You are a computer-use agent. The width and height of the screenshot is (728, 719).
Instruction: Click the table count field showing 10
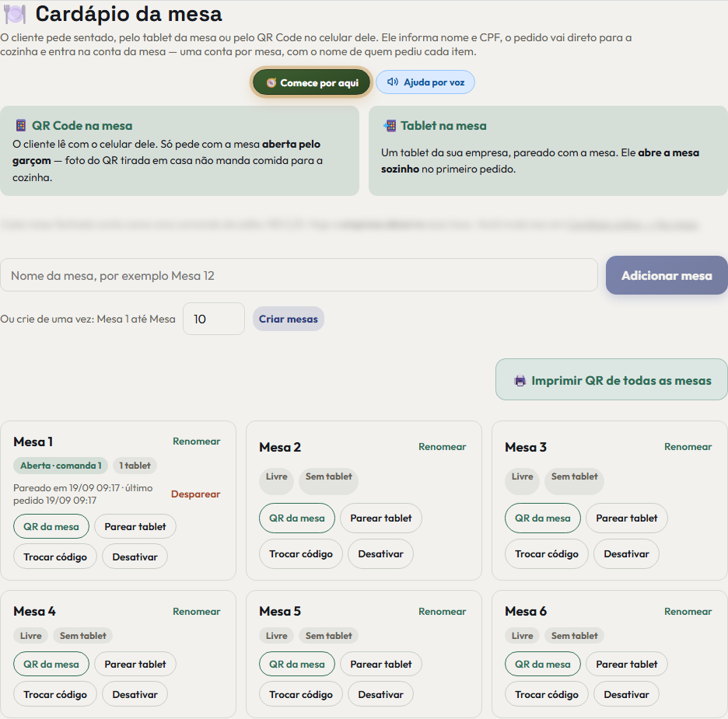214,319
